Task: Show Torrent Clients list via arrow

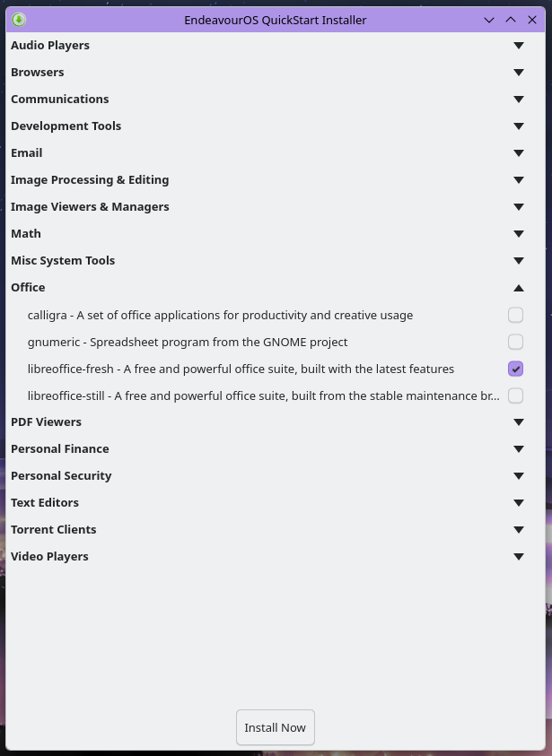Action: click(518, 530)
